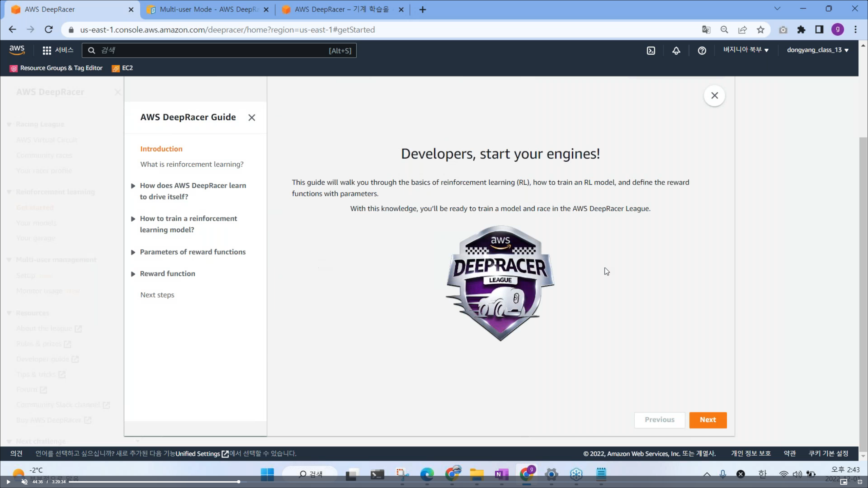The height and width of the screenshot is (488, 868).
Task: Open the AWS services grid menu
Action: point(47,50)
